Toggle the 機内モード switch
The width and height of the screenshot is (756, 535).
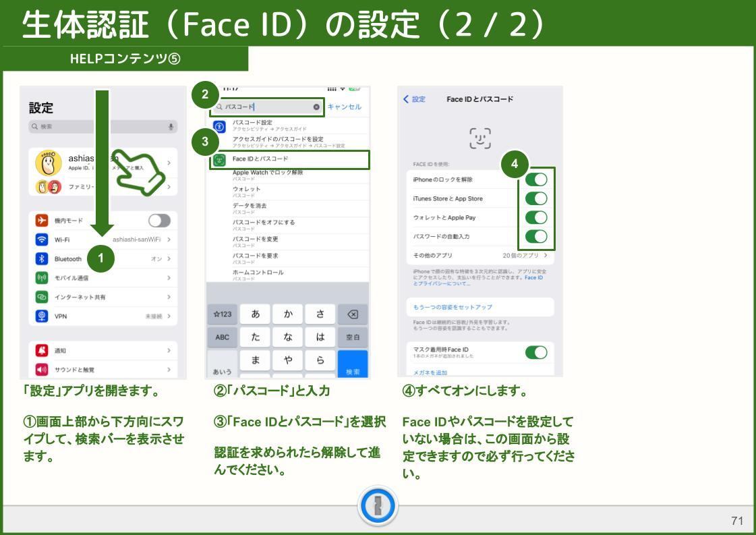tap(160, 221)
